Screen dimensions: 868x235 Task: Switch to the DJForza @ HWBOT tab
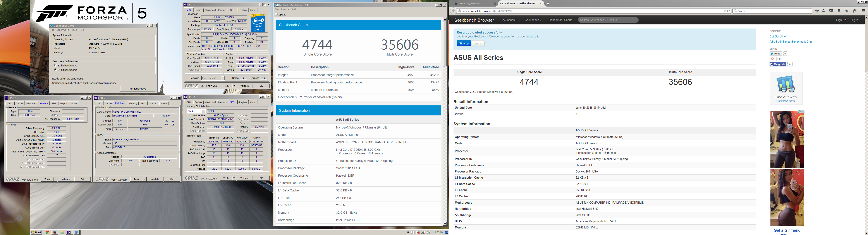(x=474, y=4)
